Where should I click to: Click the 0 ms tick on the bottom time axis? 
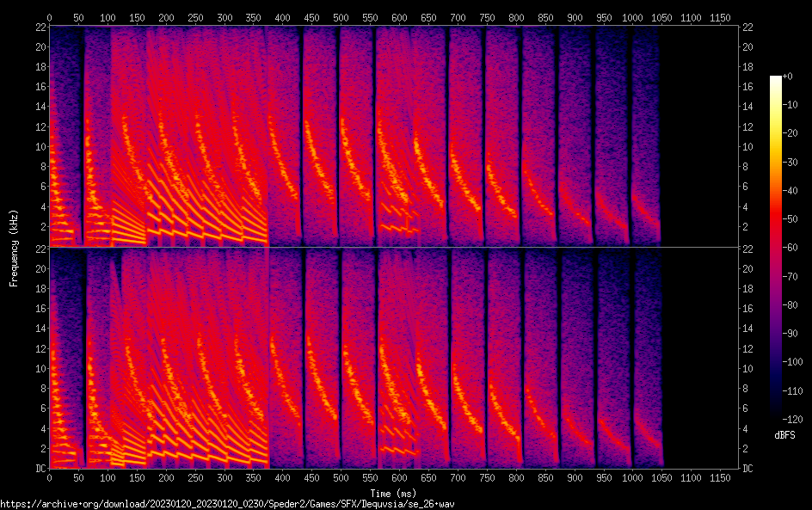pyautogui.click(x=49, y=477)
